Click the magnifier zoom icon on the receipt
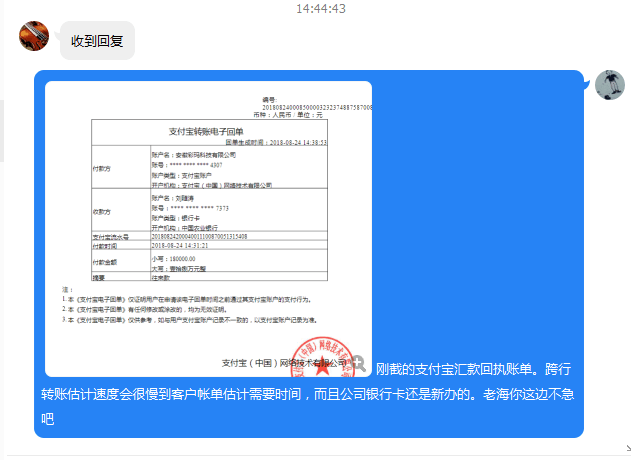The image size is (631, 460). pos(358,363)
